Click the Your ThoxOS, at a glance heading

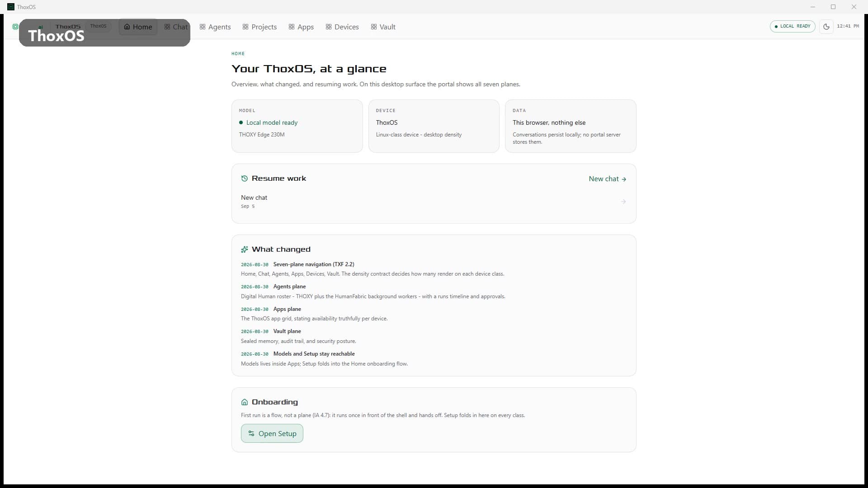(x=309, y=69)
